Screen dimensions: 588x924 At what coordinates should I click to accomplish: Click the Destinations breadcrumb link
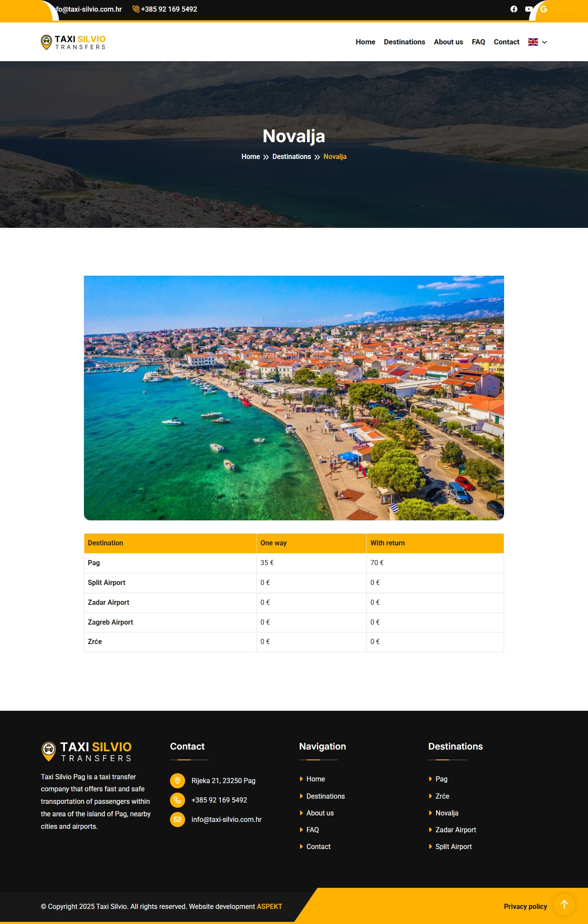click(291, 157)
